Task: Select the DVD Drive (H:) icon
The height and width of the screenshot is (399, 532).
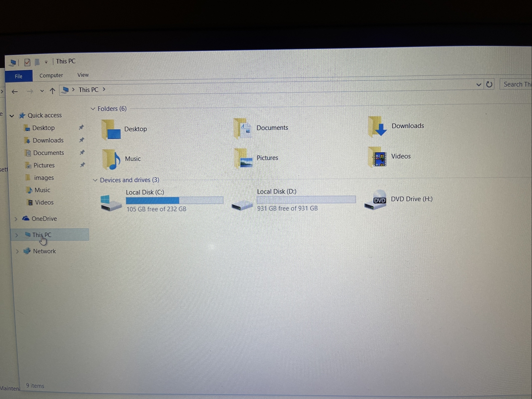Action: (375, 199)
